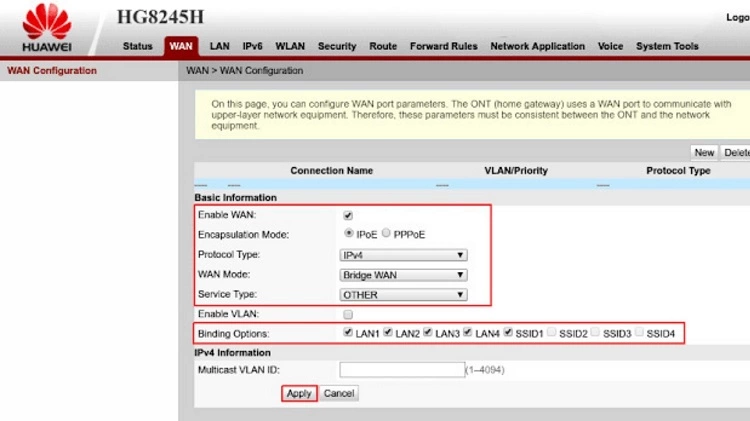
Task: Select the WAN tab
Action: (x=181, y=46)
